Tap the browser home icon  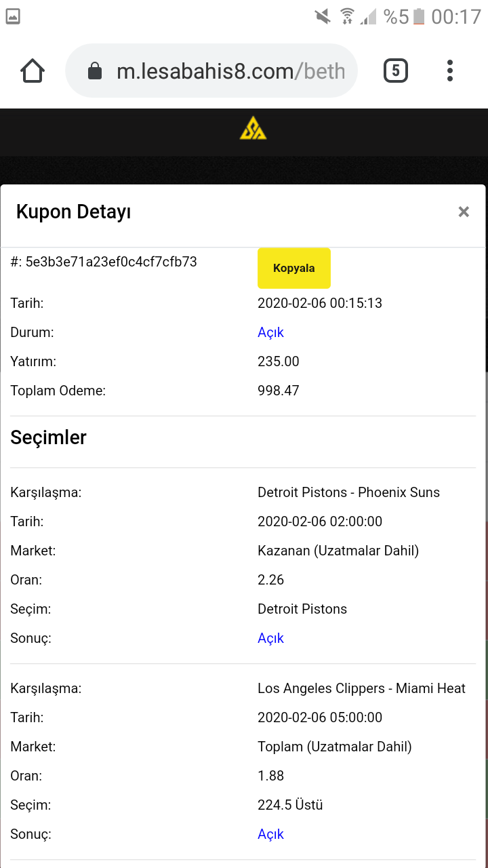point(33,71)
